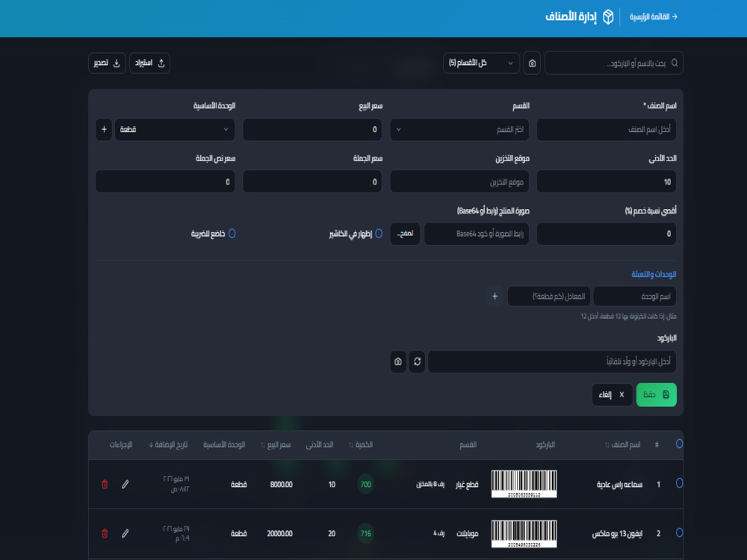This screenshot has width=747, height=560.
Task: Select row 2 ايفون 13 برو ماكس checkbox
Action: point(679,533)
